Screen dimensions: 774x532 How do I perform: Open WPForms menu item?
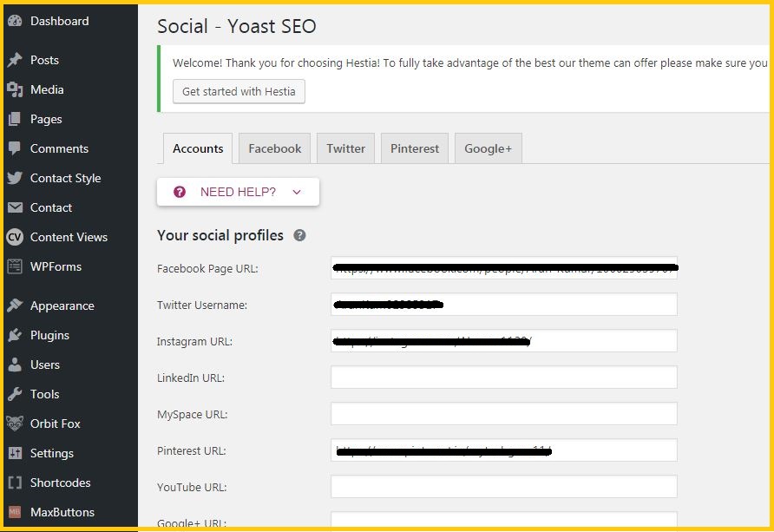click(x=70, y=266)
